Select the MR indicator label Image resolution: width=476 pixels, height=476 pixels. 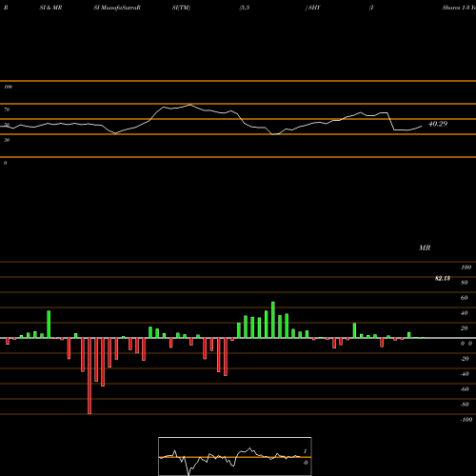pos(425,248)
